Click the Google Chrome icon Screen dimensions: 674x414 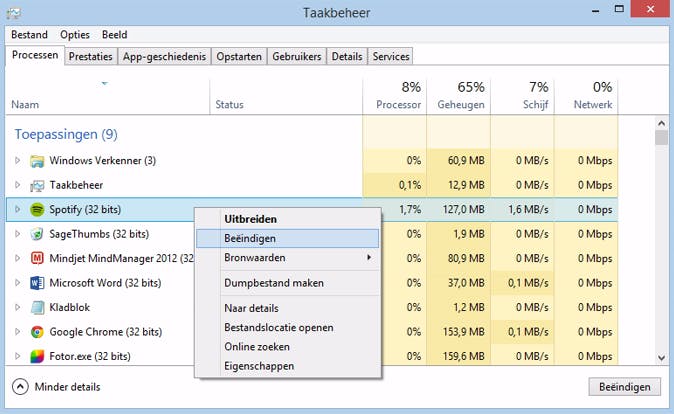(x=37, y=332)
